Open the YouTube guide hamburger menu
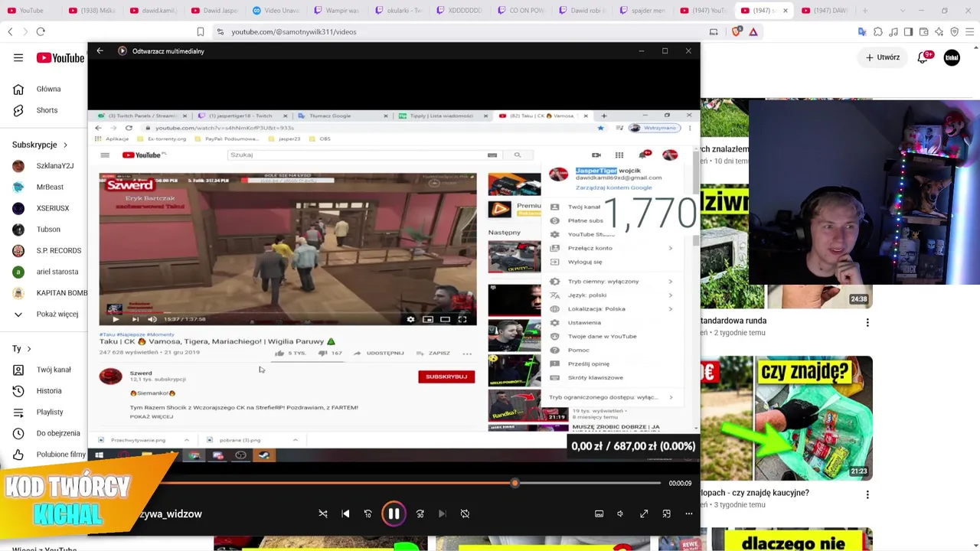 [x=18, y=58]
